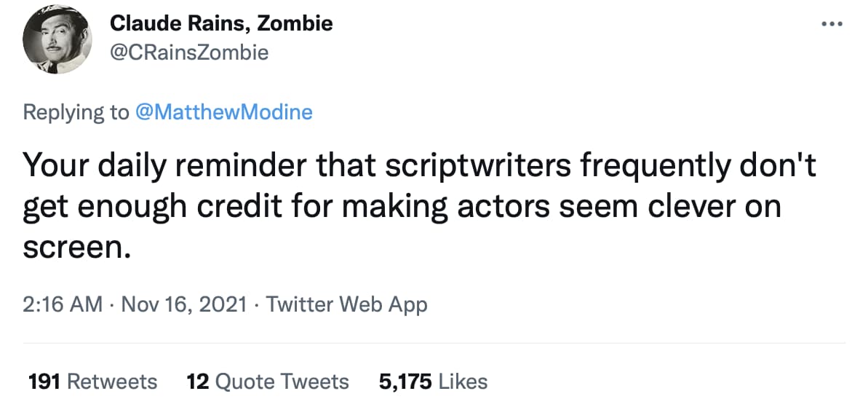Click the word 'scriptwriters' in the tweet
868x418 pixels.
pyautogui.click(x=478, y=166)
